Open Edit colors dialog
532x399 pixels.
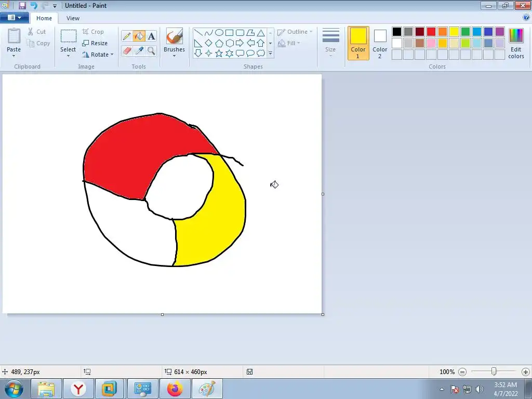click(516, 44)
